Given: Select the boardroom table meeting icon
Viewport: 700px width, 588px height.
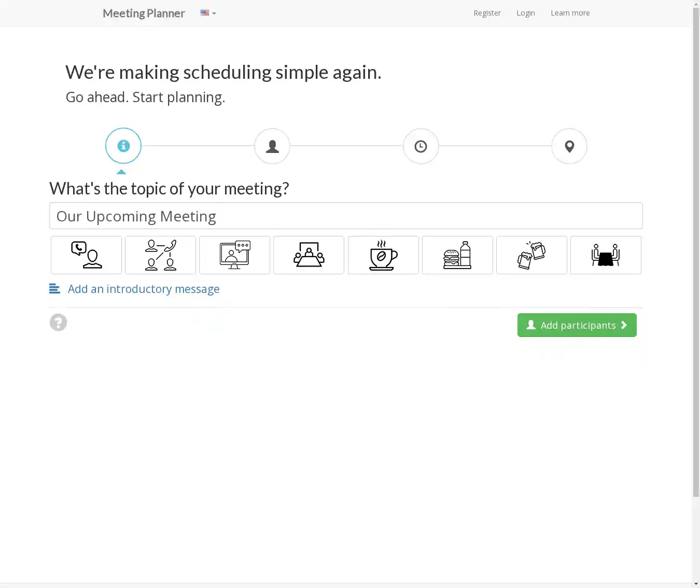Looking at the screenshot, I should pos(309,255).
